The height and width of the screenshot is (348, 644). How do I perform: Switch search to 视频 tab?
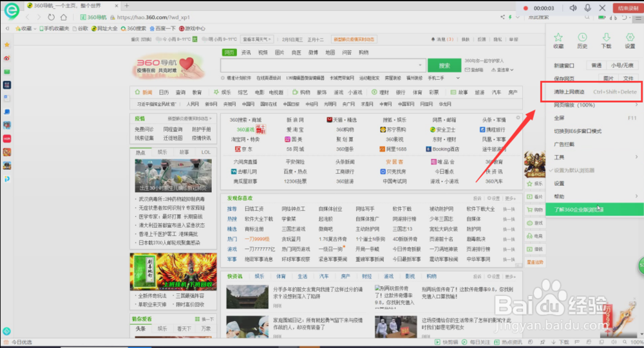tap(263, 53)
